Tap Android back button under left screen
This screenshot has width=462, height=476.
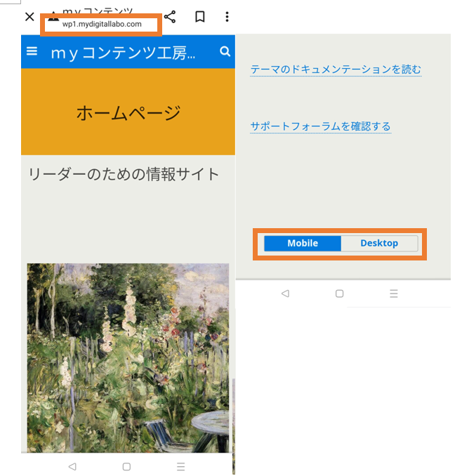[72, 467]
